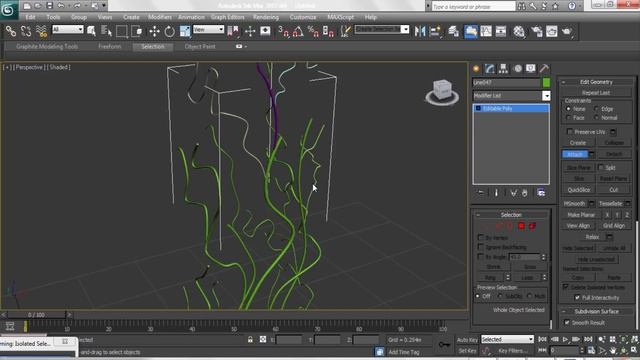Open the Modifiers menu
The width and height of the screenshot is (640, 360).
pos(160,17)
